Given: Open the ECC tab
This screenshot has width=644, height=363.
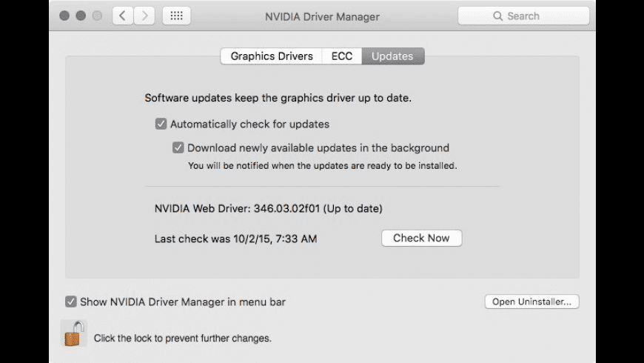Looking at the screenshot, I should 342,56.
